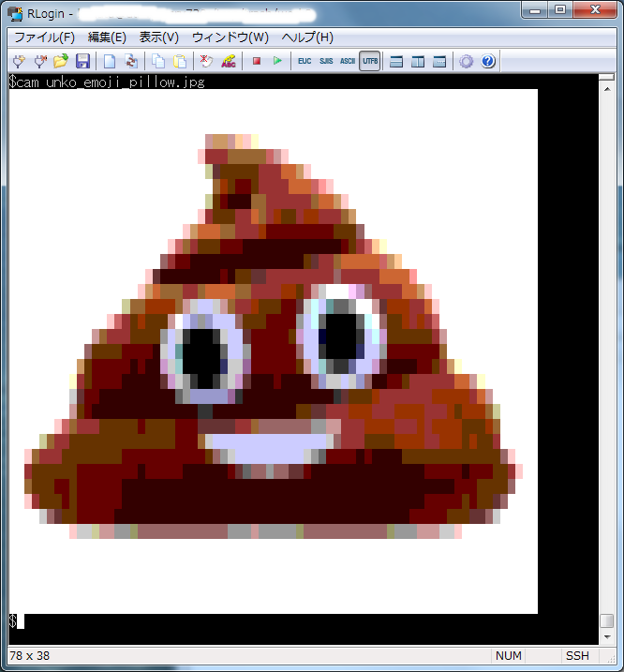The width and height of the screenshot is (624, 672).
Task: Click the NUM indicator in status bar
Action: 508,656
